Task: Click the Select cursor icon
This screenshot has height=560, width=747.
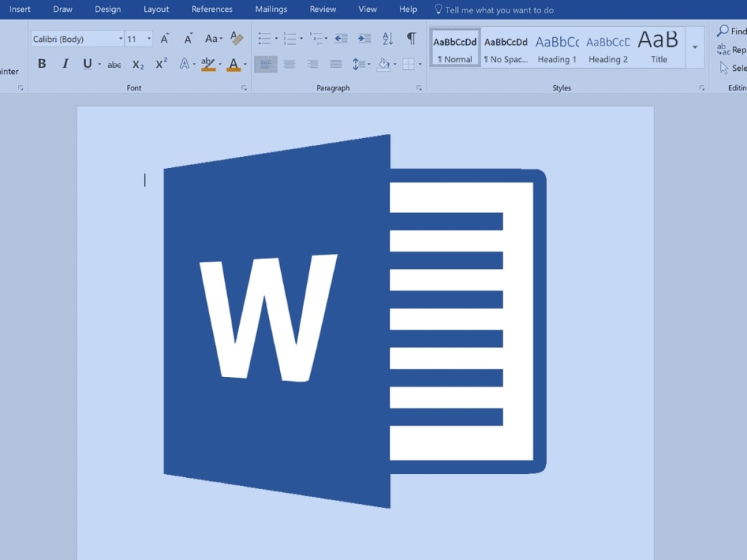Action: [724, 68]
